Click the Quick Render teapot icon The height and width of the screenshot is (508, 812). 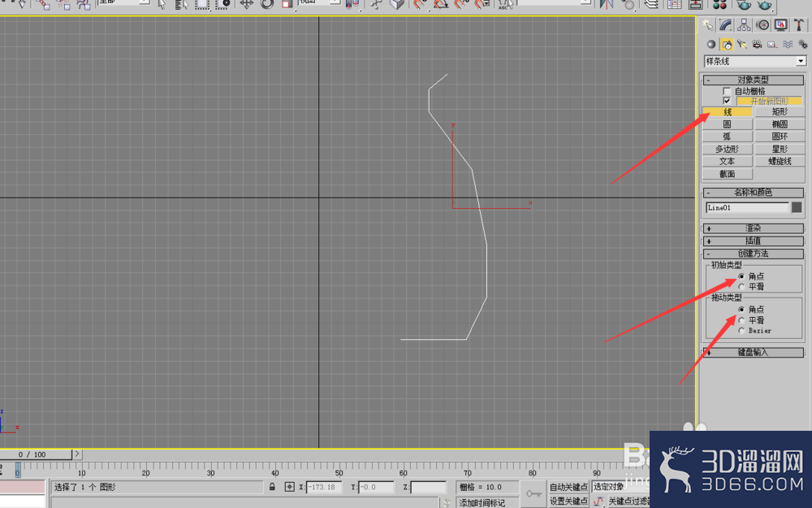tap(764, 4)
